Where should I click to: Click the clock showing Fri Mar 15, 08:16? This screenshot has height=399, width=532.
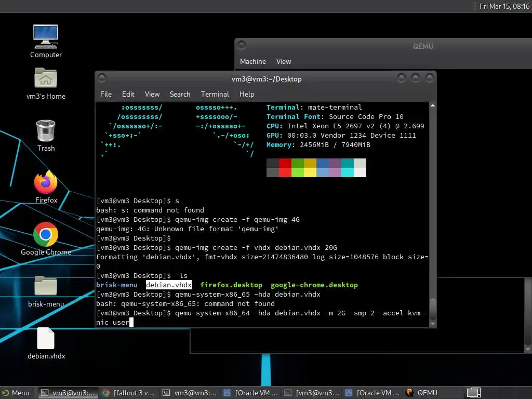tap(504, 6)
